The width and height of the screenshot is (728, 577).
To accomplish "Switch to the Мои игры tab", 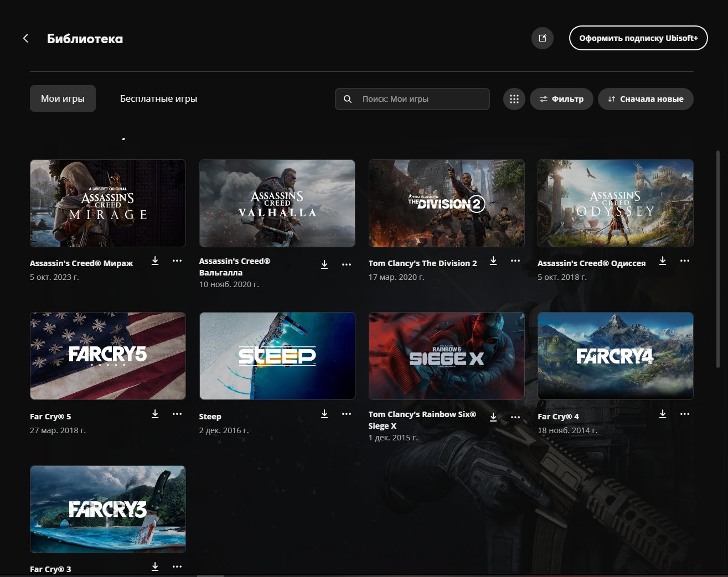I will coord(63,98).
